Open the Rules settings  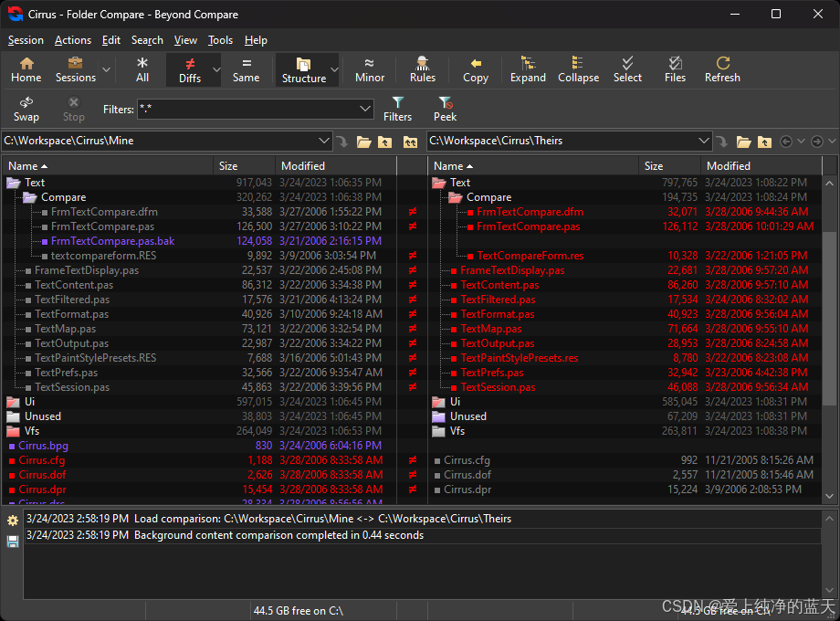coord(423,70)
